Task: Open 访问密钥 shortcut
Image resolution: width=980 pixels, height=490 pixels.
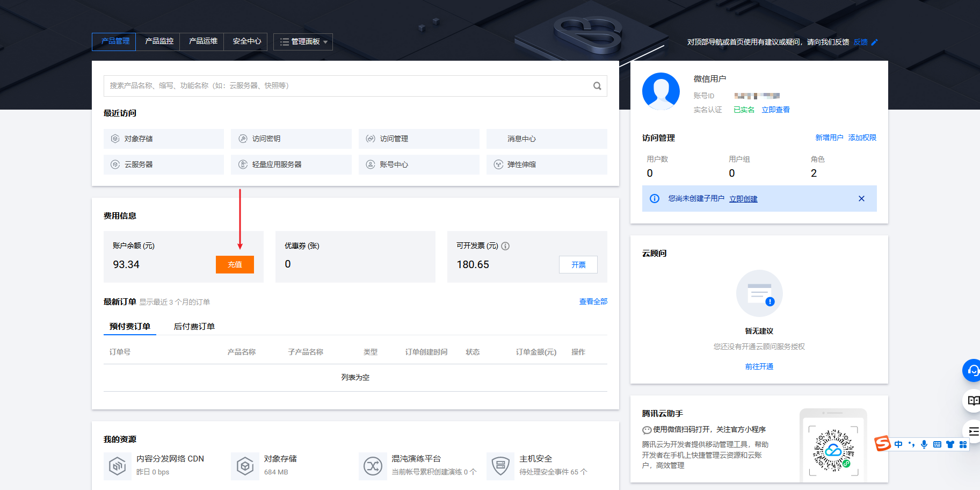Action: (x=291, y=139)
